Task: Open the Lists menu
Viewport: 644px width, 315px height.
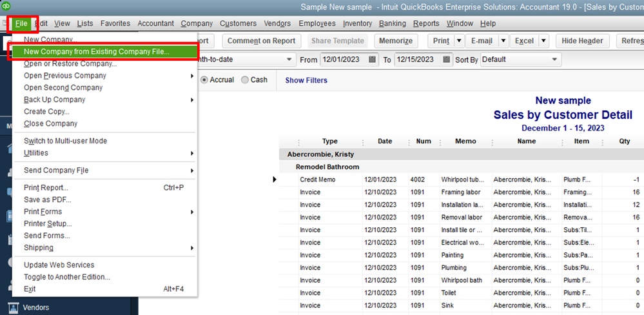Action: [x=85, y=23]
